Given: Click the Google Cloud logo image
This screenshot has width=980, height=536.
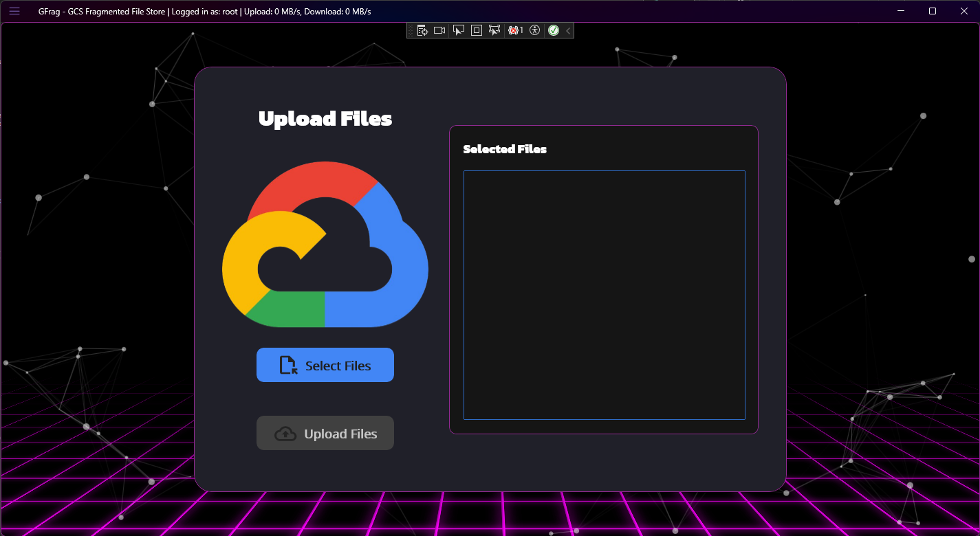Looking at the screenshot, I should click(325, 244).
